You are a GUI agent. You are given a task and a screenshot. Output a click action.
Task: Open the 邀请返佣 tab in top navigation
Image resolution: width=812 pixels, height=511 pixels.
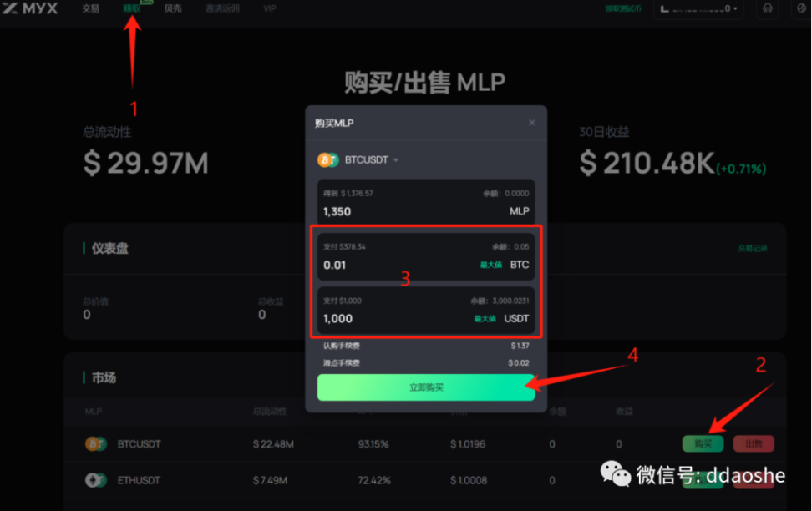click(x=222, y=9)
